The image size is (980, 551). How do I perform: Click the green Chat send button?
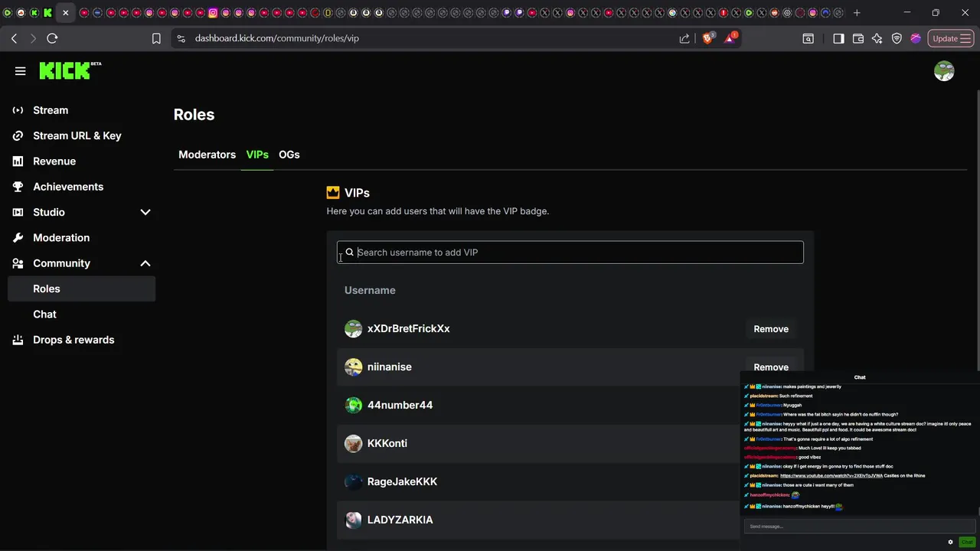[x=967, y=542]
